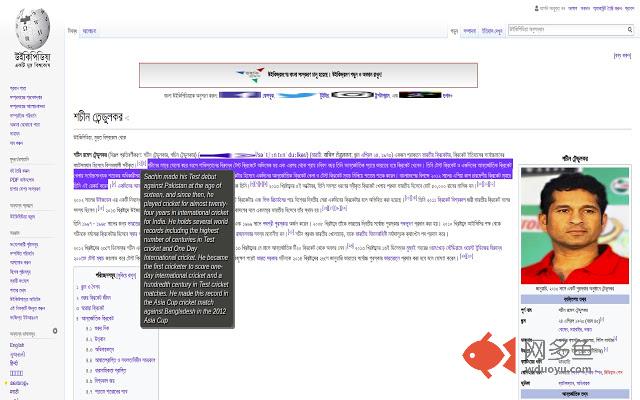Open the আলাপ (talk) link in user bar
Image resolution: width=640 pixels, height=400 pixels.
573,8
